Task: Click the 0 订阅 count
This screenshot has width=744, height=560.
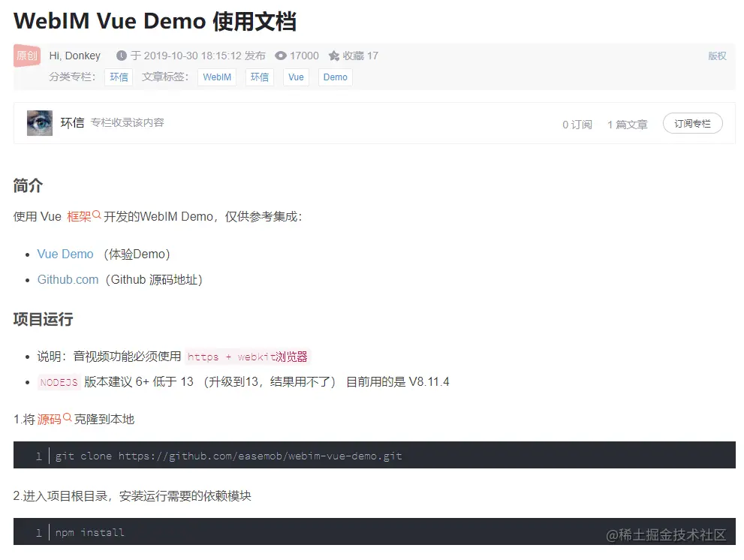Action: click(x=577, y=125)
